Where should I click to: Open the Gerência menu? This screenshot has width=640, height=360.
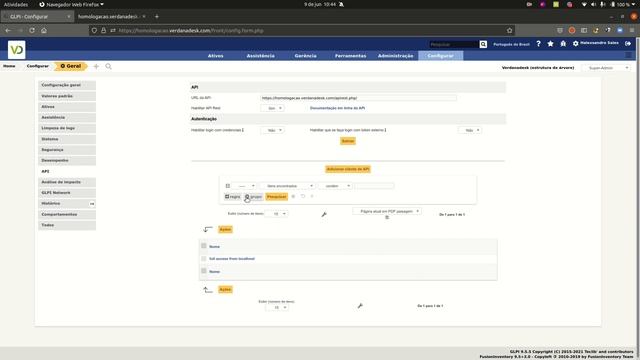click(305, 56)
